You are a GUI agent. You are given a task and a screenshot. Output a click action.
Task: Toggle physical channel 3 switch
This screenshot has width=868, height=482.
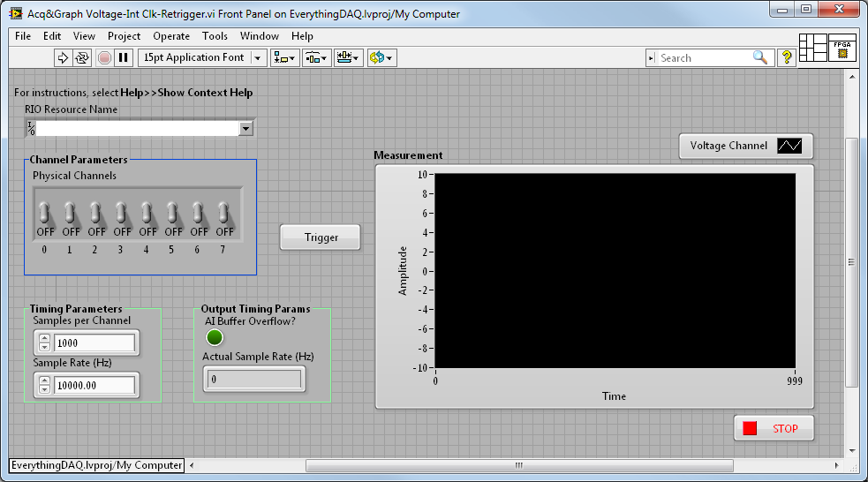tap(121, 214)
